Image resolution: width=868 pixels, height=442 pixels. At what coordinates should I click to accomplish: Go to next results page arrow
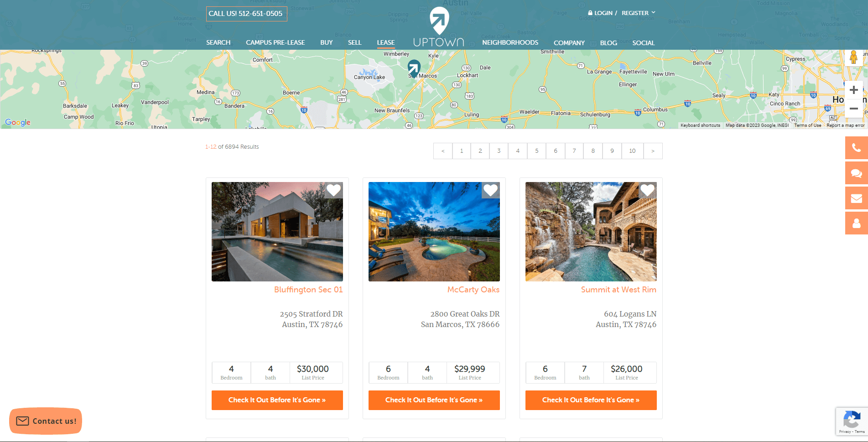coord(653,151)
